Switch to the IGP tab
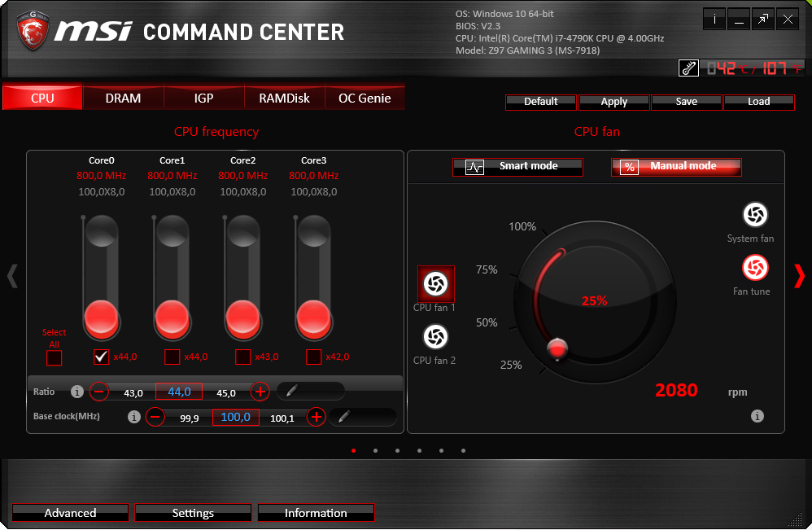 [x=203, y=98]
